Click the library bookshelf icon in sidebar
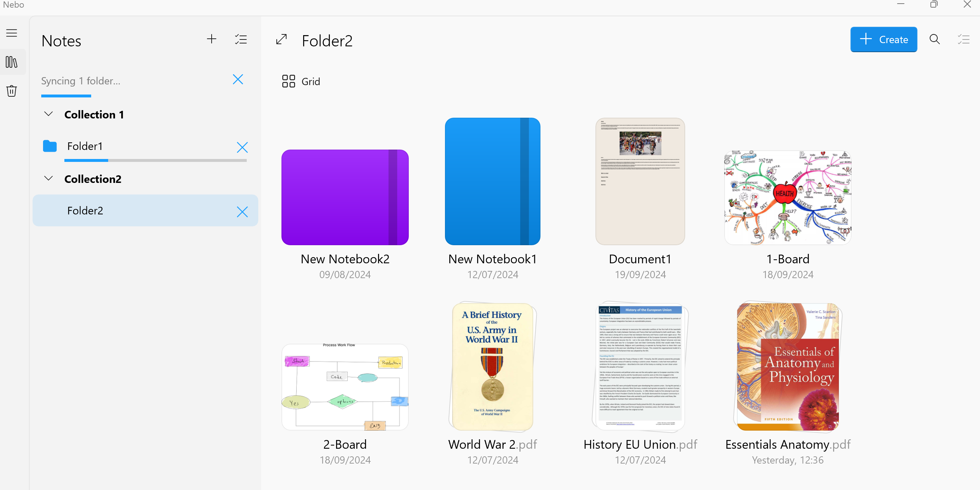980x490 pixels. [x=12, y=62]
